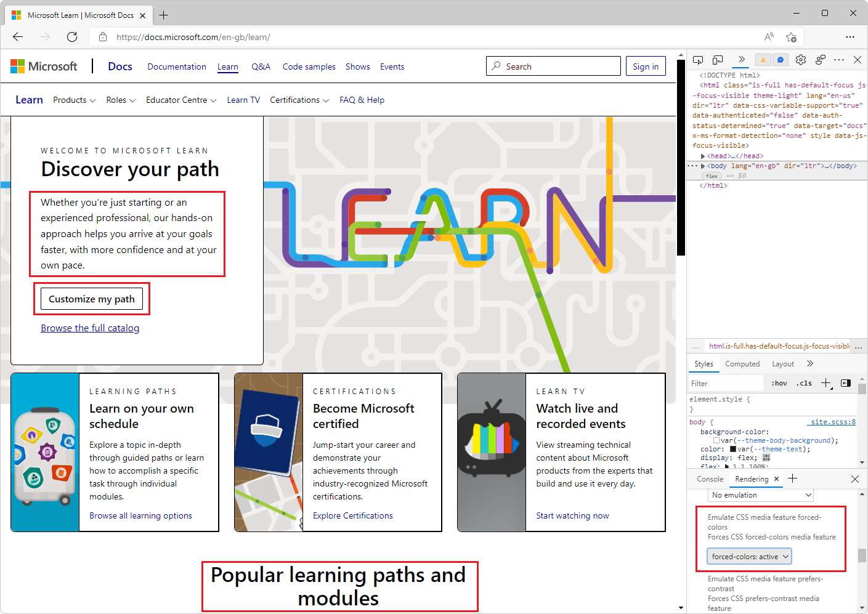Viewport: 868px width, 614px height.
Task: Click the theme-text color swatch
Action: [x=732, y=449]
